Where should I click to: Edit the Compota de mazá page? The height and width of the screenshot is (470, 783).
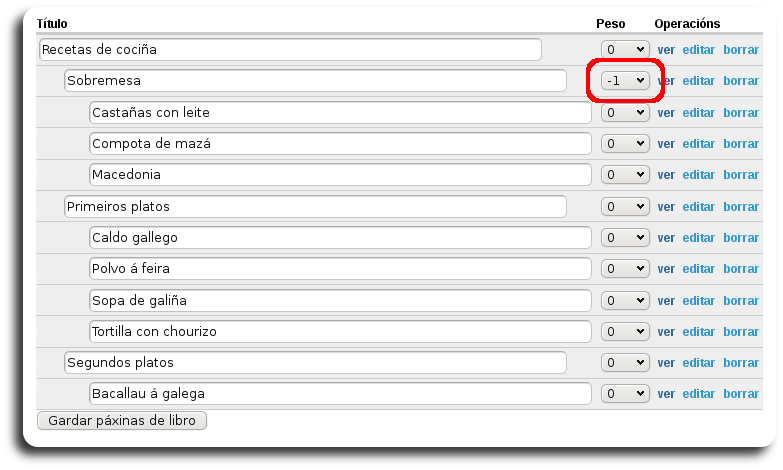pos(698,144)
